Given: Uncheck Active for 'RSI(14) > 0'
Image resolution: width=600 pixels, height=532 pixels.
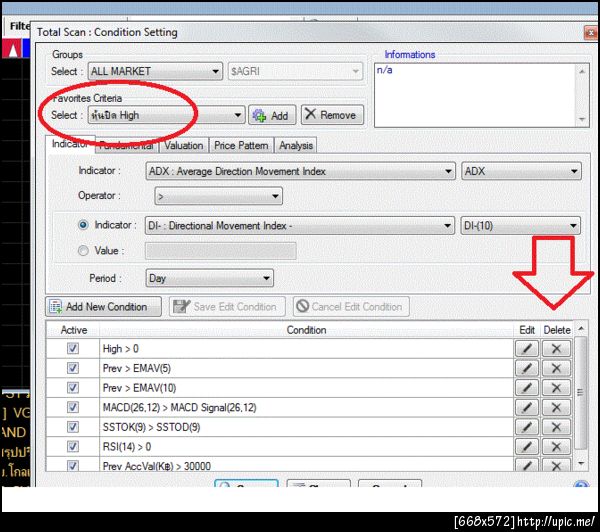Looking at the screenshot, I should pos(73,446).
